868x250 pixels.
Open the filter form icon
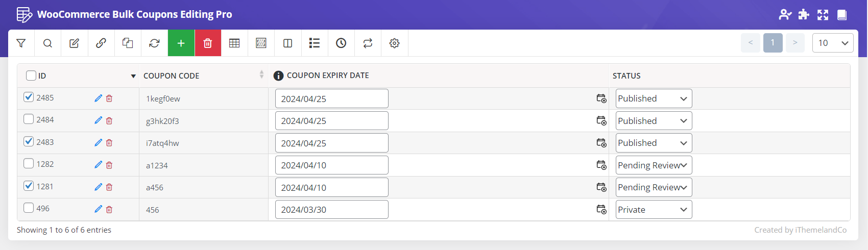tap(21, 43)
